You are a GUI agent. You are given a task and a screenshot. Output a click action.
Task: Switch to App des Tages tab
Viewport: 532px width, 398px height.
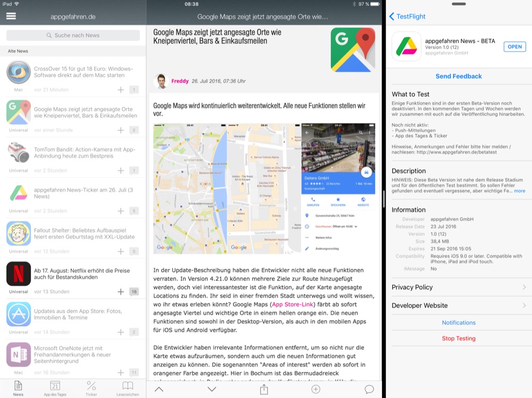click(55, 388)
